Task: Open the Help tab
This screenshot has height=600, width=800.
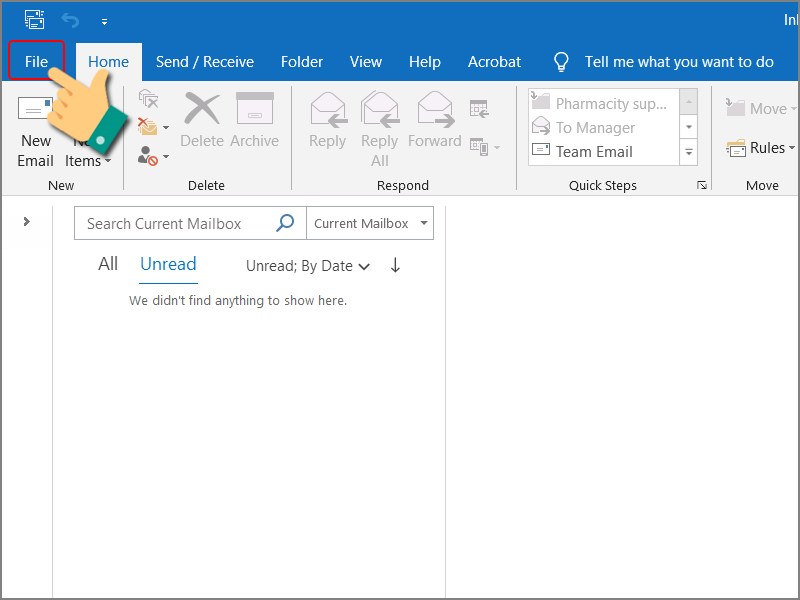Action: 424,62
